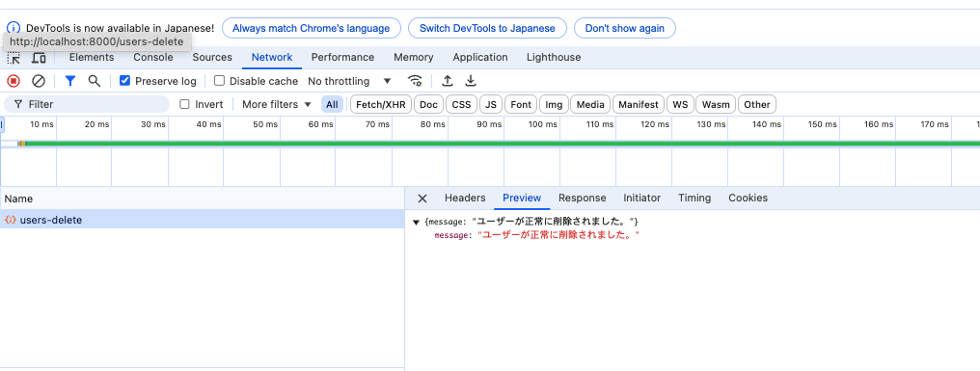Import HAR file upload icon
The height and width of the screenshot is (371, 980).
coord(448,81)
